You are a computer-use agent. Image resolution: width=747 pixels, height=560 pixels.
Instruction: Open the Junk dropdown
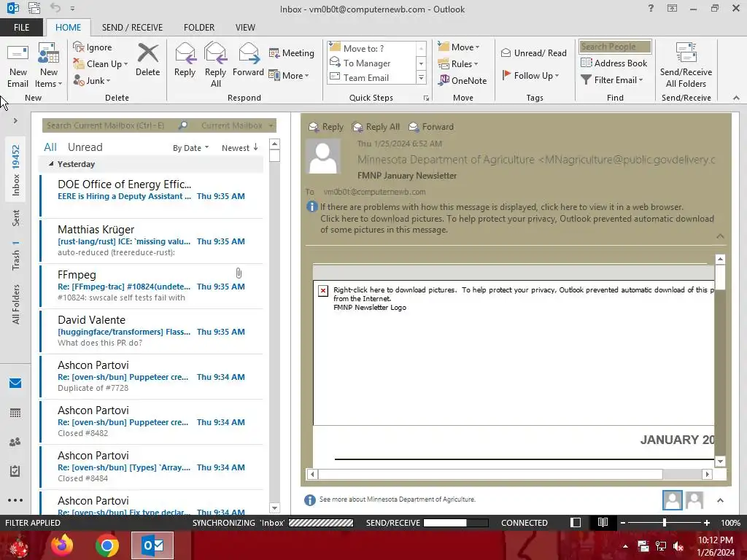pyautogui.click(x=92, y=80)
